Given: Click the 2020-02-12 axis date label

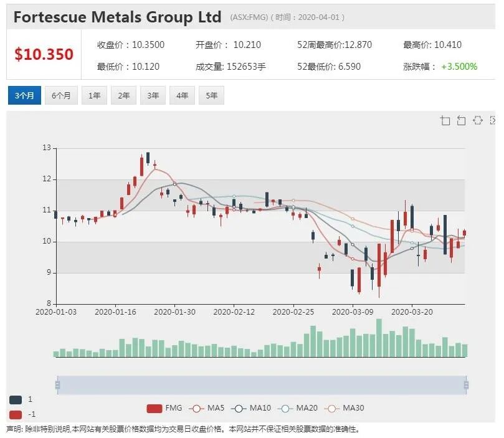Looking at the screenshot, I should coord(234,312).
